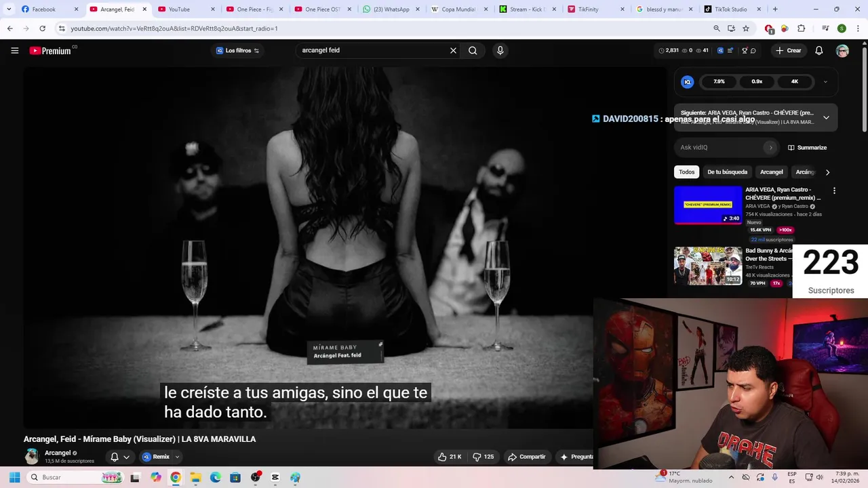Image resolution: width=868 pixels, height=488 pixels.
Task: Open the dropdown arrow next to Remix
Action: pos(178,457)
